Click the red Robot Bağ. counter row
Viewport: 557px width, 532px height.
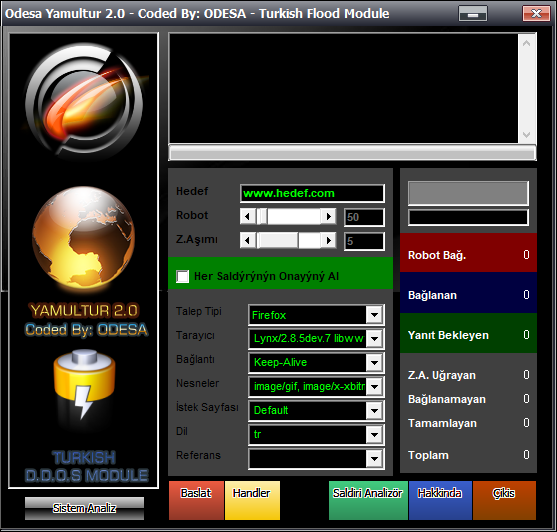point(468,253)
